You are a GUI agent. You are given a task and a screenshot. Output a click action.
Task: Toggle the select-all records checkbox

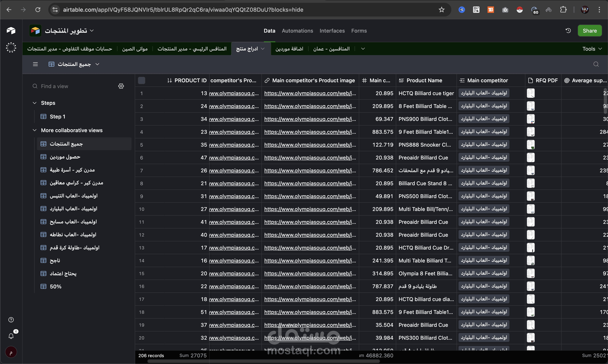pos(142,80)
